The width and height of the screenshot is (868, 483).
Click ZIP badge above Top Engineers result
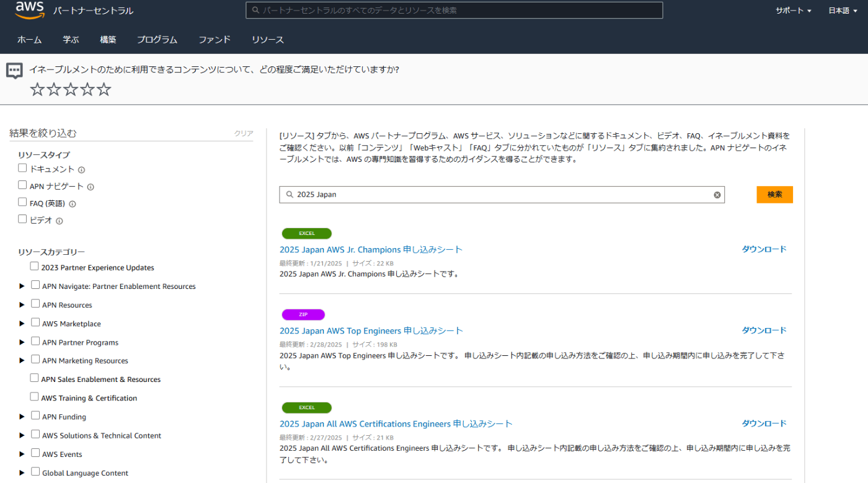click(303, 314)
